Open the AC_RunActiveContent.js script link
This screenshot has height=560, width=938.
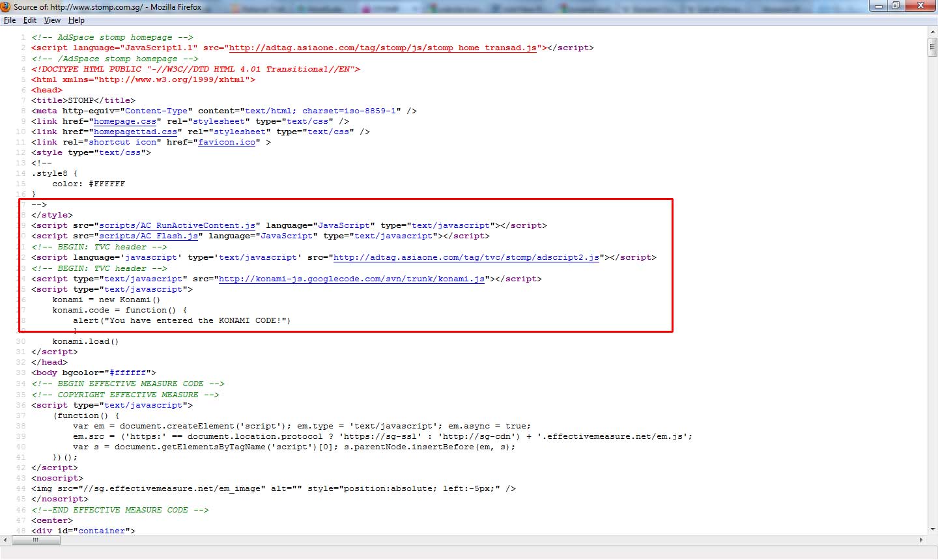coord(177,225)
